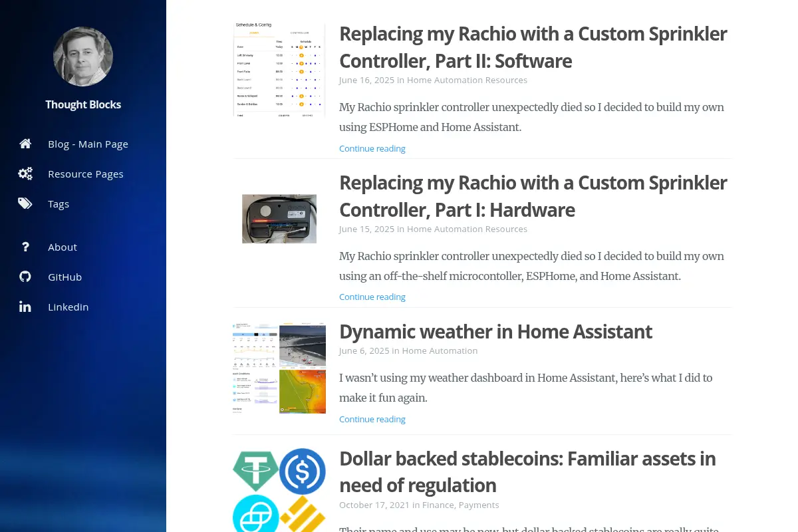798x532 pixels.
Task: Click Home Automation Resources category under June 16 post
Action: pos(467,80)
